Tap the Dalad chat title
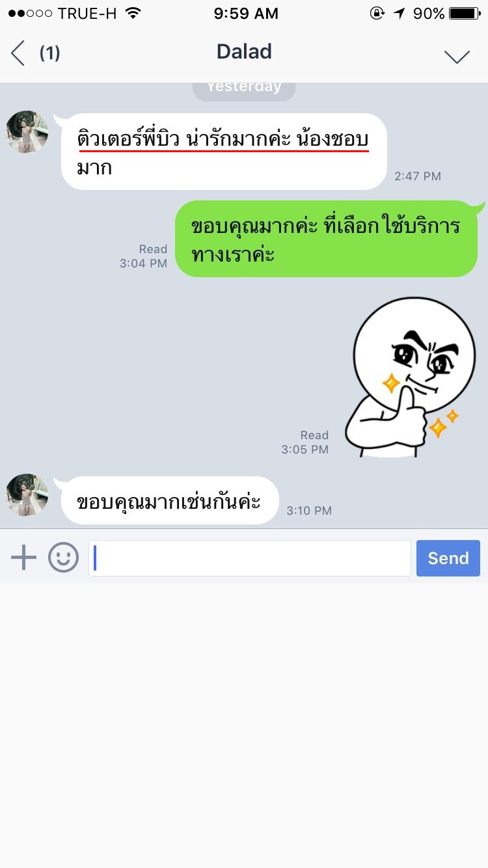 [x=244, y=52]
